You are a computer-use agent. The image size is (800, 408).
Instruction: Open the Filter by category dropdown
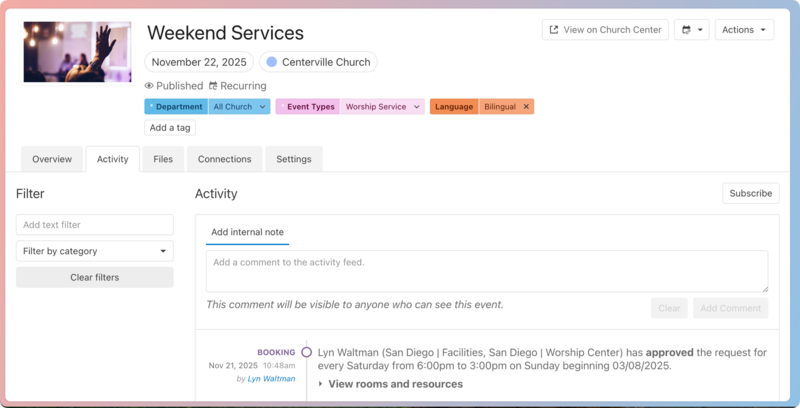point(95,251)
